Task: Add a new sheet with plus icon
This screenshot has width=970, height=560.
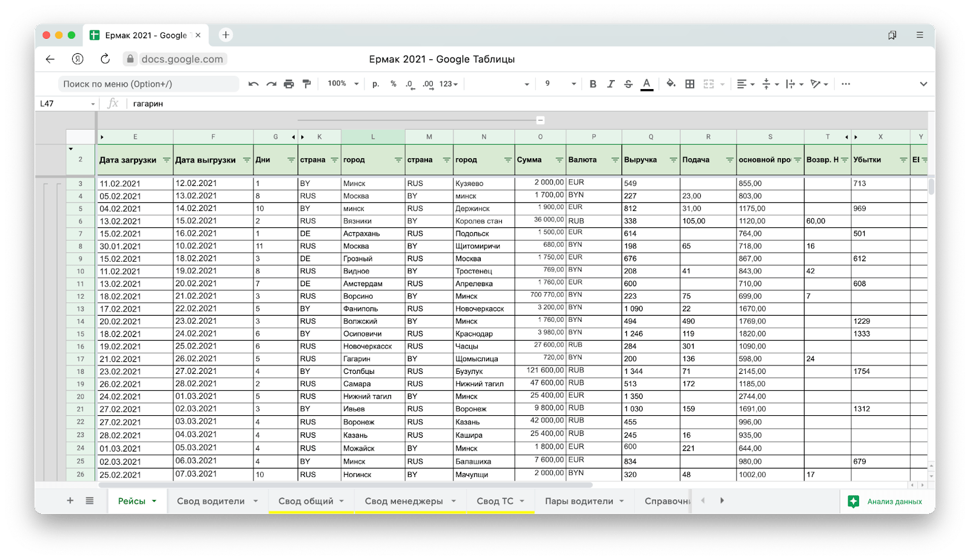Action: pyautogui.click(x=70, y=501)
